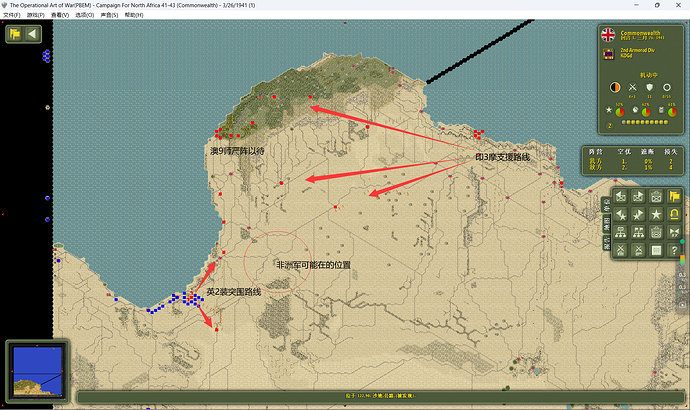
Task: Click the star proficiency icon beside the 52% pie
Action: click(609, 110)
